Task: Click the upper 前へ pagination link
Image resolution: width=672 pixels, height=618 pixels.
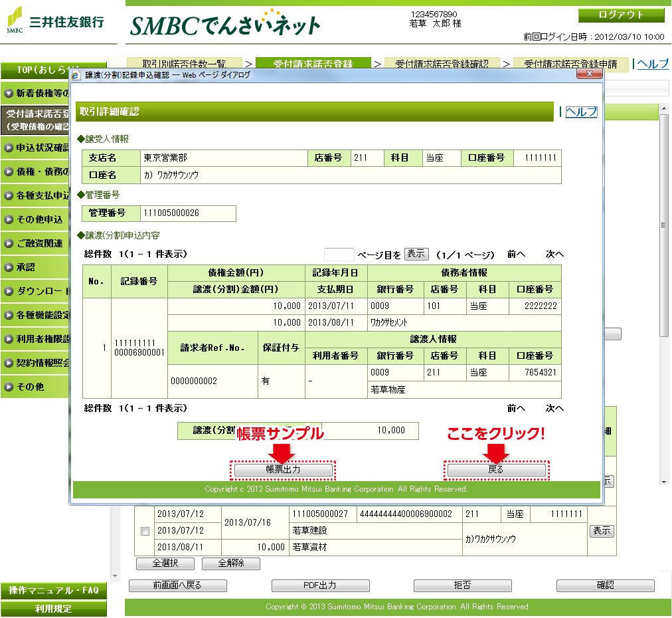Action: (515, 255)
